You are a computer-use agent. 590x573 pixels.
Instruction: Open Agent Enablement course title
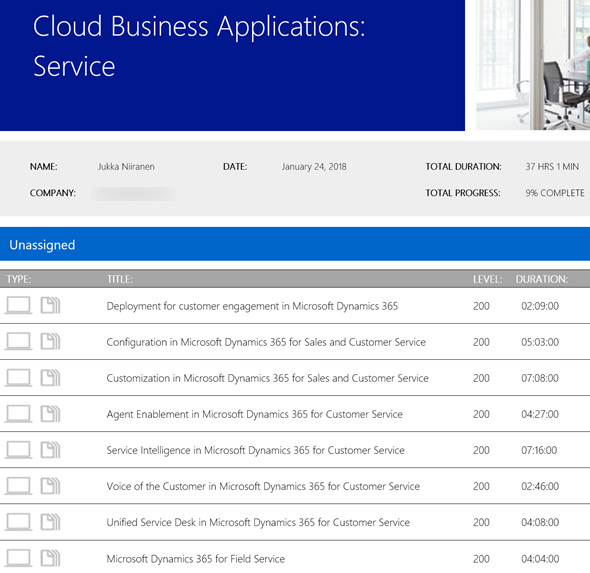tap(254, 414)
